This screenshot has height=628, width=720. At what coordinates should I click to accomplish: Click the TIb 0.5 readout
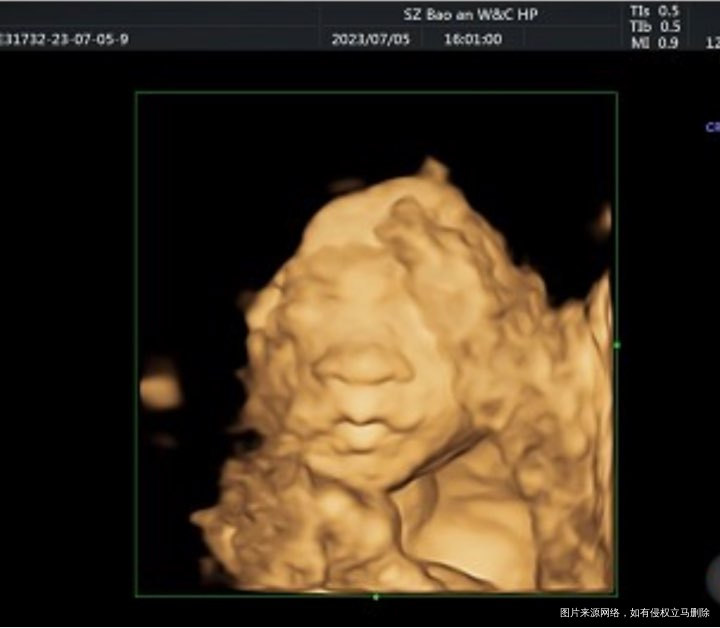(655, 26)
